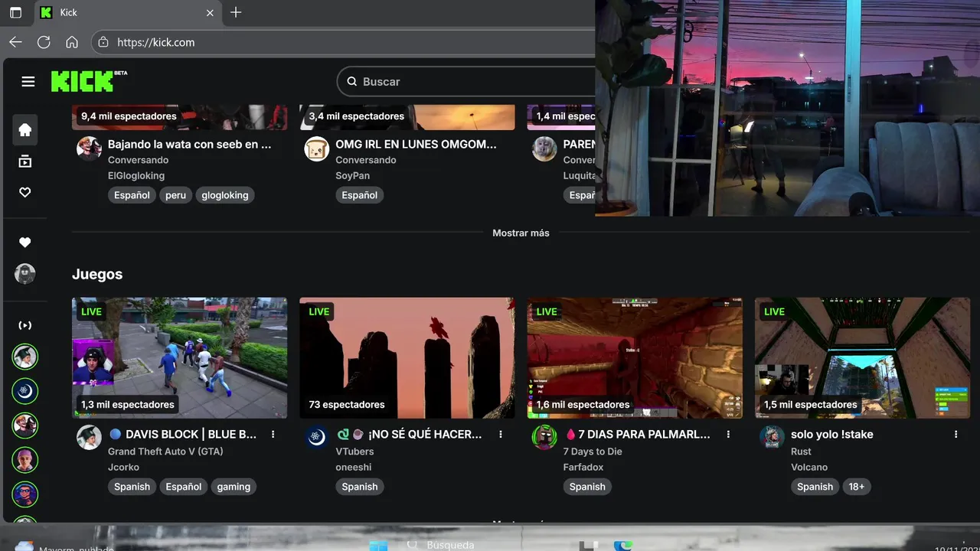980x551 pixels.
Task: Click Luquita streamer avatar
Action: point(544,148)
